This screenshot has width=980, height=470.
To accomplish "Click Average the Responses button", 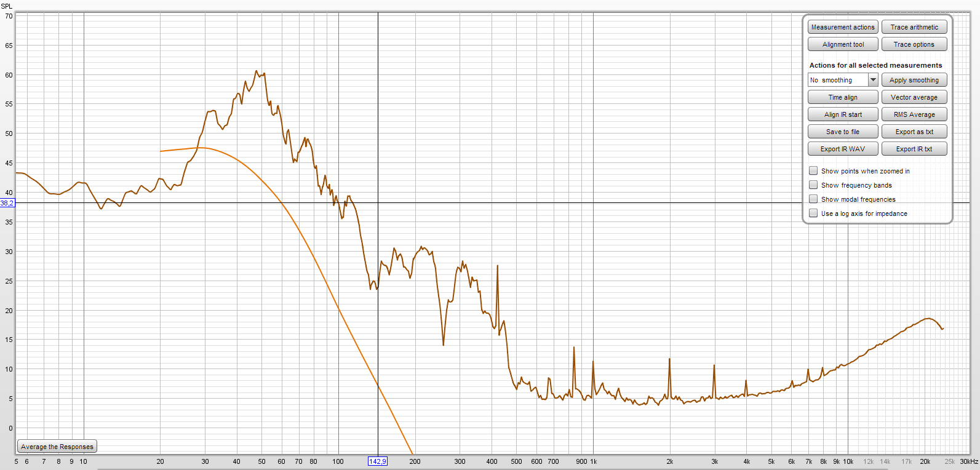I will click(x=57, y=447).
